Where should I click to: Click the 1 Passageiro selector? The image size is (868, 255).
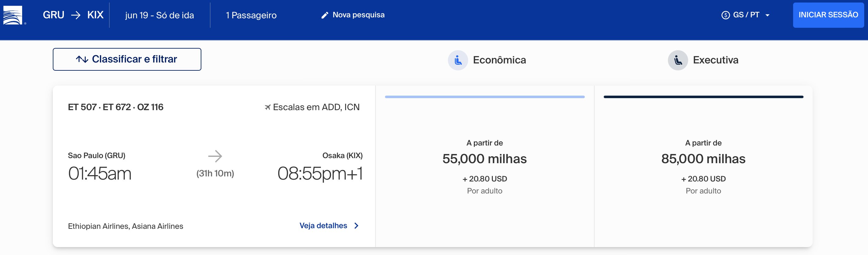point(251,15)
